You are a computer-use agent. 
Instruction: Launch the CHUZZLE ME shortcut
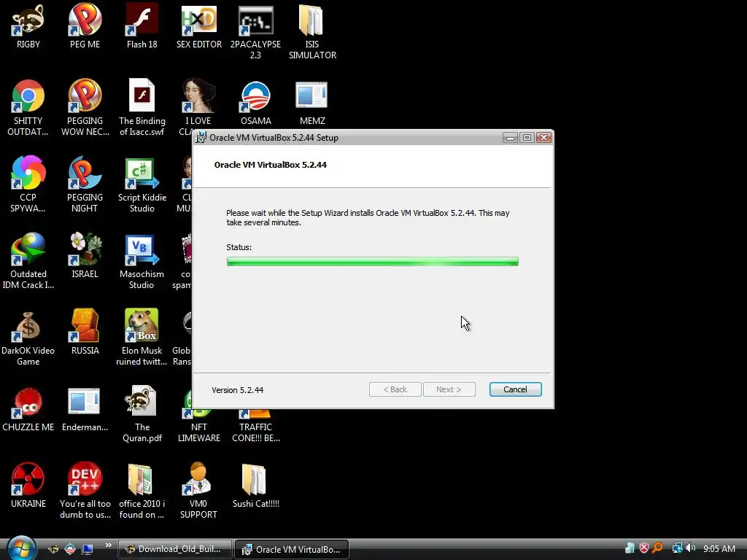pos(28,410)
